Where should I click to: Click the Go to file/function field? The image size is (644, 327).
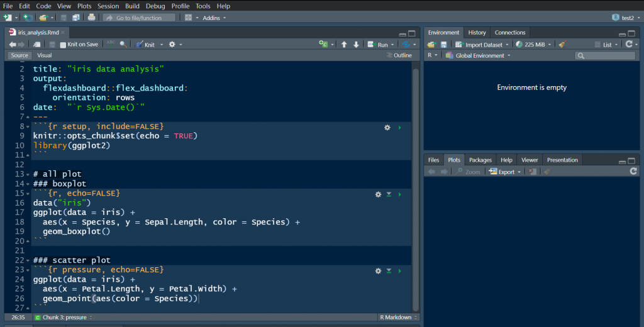point(139,18)
